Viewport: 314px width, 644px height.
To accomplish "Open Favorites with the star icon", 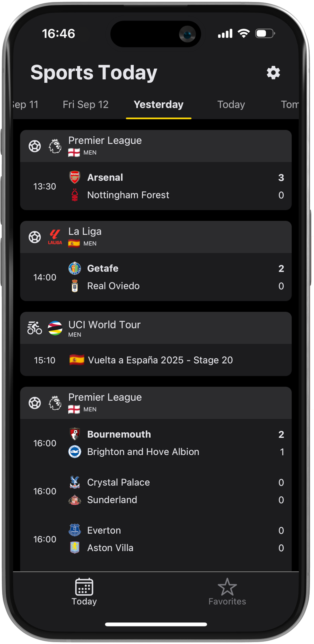I will [227, 592].
